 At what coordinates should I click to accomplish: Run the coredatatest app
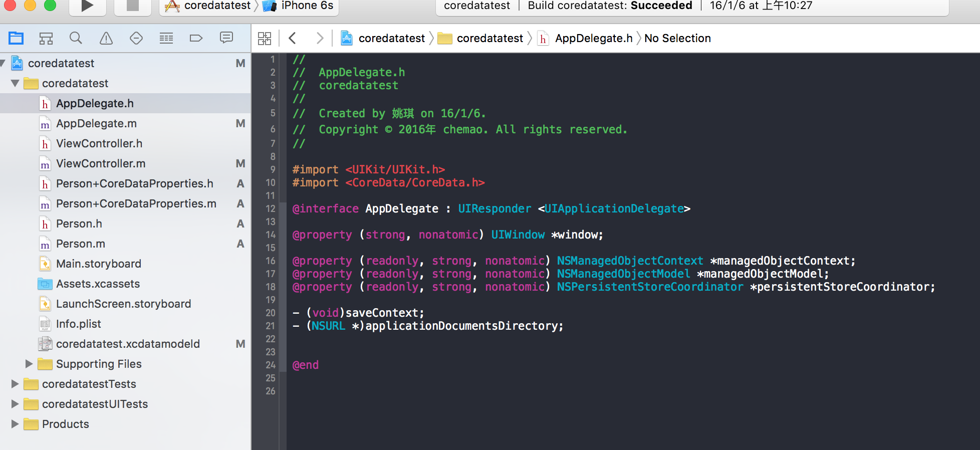(87, 6)
